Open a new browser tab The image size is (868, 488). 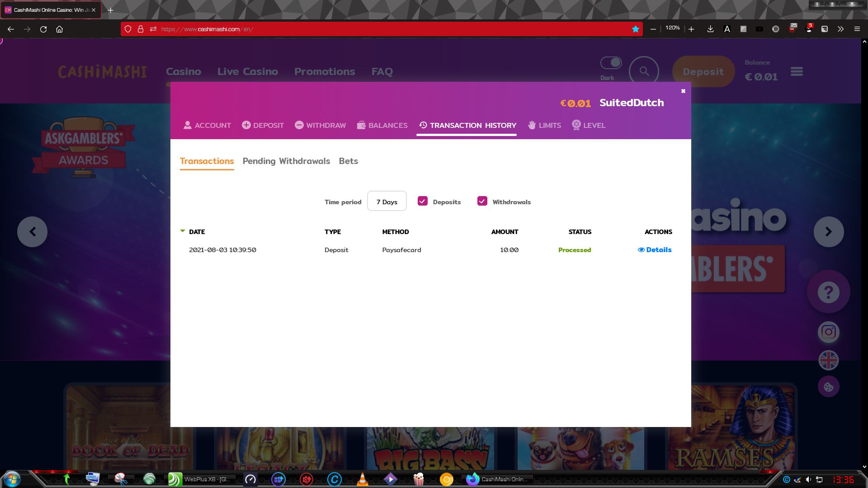pyautogui.click(x=110, y=10)
